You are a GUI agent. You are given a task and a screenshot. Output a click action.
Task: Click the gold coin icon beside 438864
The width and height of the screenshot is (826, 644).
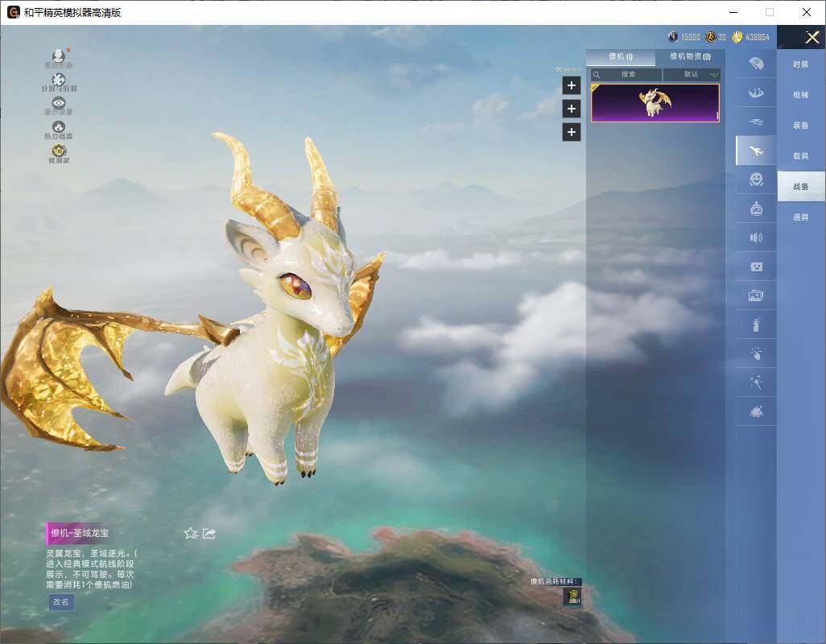[737, 37]
